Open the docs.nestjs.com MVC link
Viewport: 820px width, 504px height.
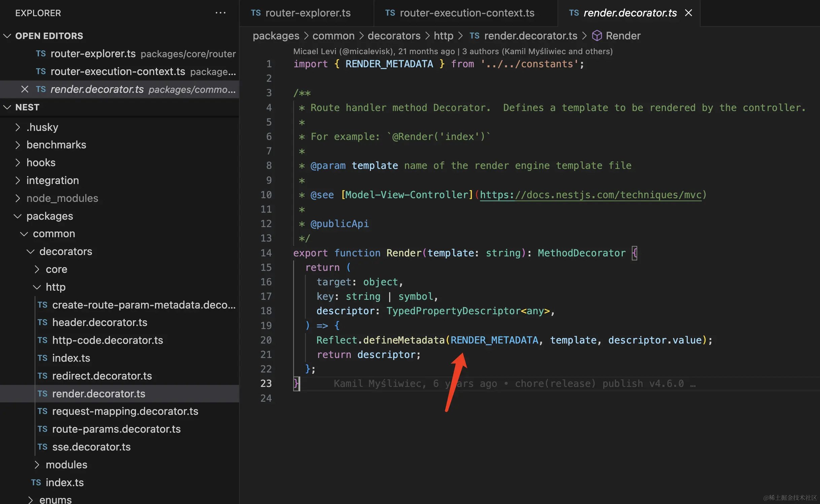[x=590, y=195]
